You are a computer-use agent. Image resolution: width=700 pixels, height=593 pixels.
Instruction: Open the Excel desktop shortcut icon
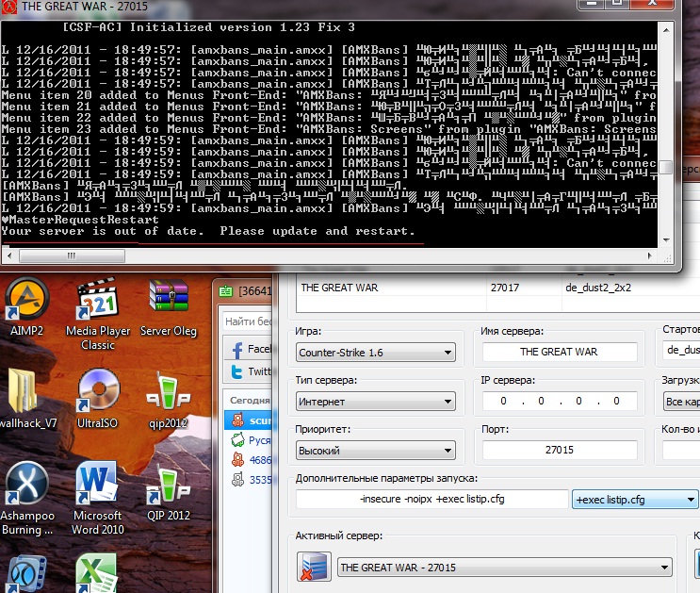tap(97, 573)
